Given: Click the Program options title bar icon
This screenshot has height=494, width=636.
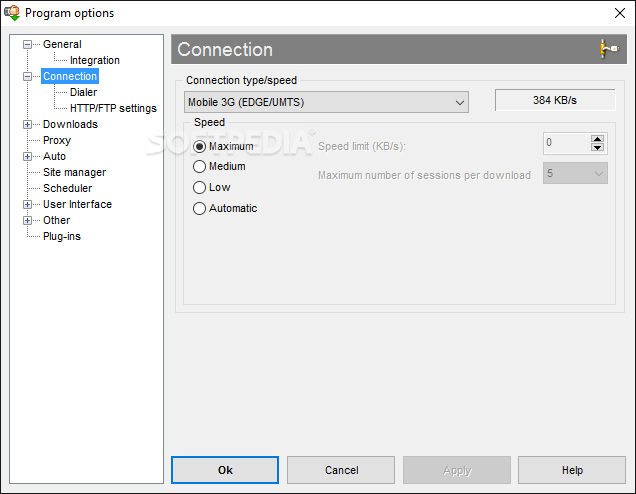Looking at the screenshot, I should pos(13,13).
